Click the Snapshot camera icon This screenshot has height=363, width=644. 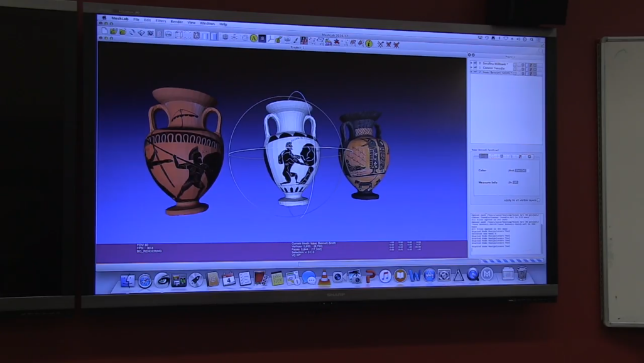pos(150,33)
